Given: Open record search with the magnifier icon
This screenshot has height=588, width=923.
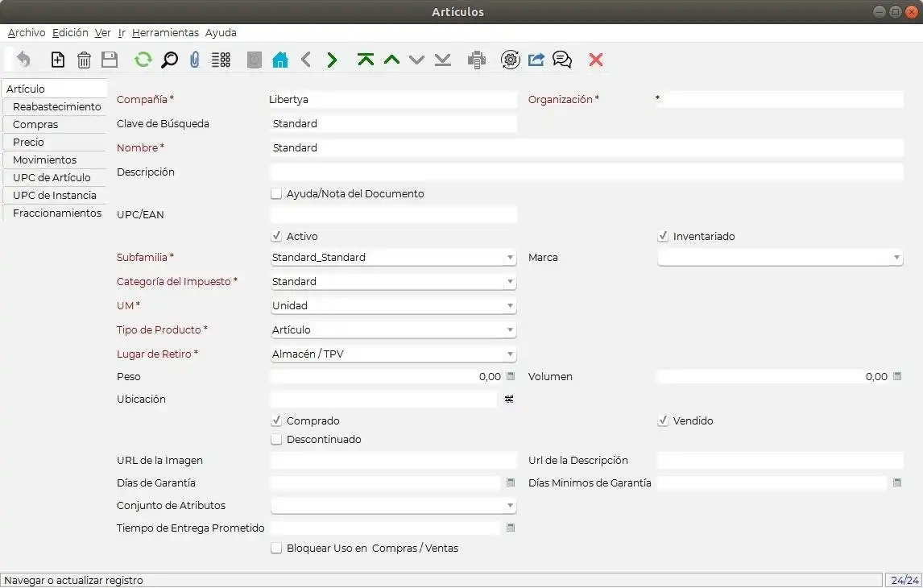Looking at the screenshot, I should [x=169, y=60].
